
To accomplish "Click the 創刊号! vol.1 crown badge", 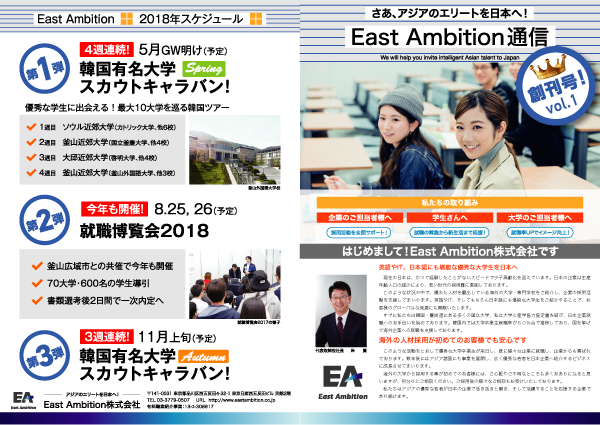I will point(556,86).
